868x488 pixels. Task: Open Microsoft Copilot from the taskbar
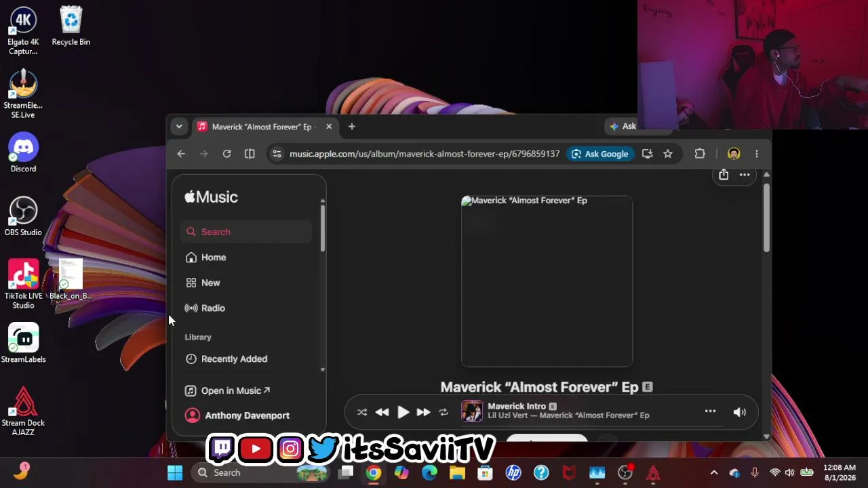coord(401,472)
